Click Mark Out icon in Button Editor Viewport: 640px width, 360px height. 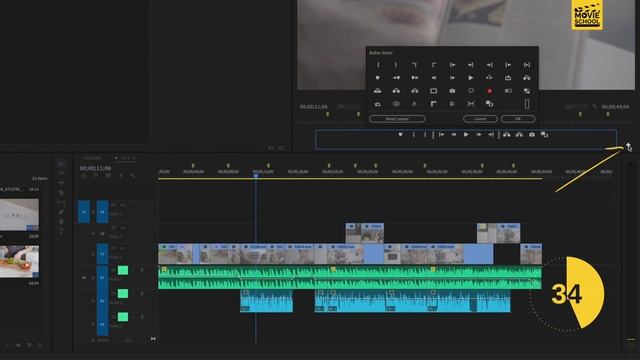396,65
